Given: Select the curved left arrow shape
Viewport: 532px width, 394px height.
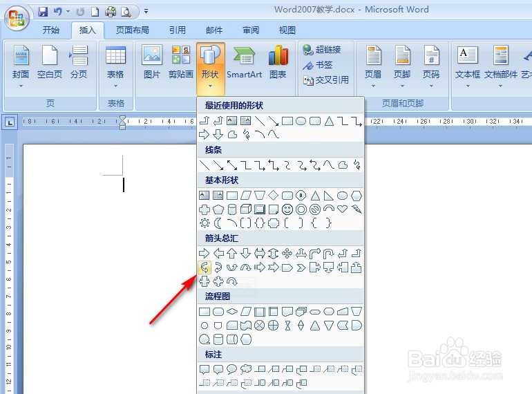Looking at the screenshot, I should pos(205,268).
